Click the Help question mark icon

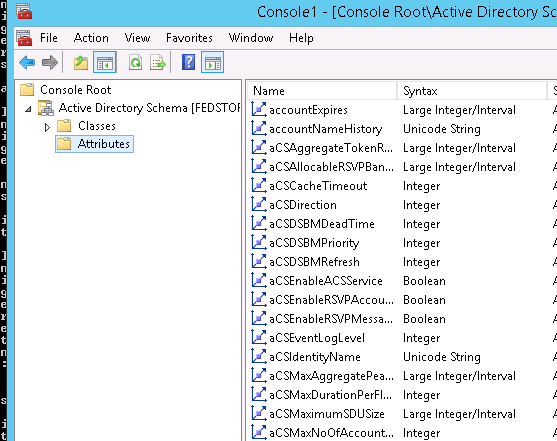point(188,62)
